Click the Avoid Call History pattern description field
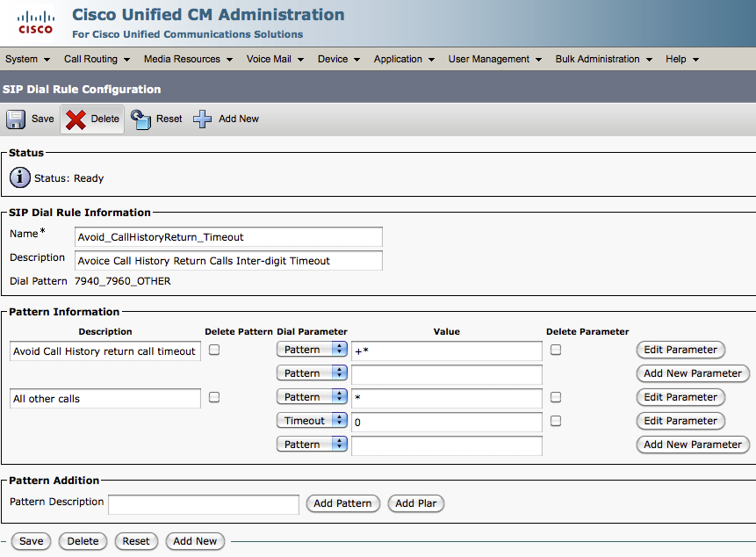 [105, 351]
